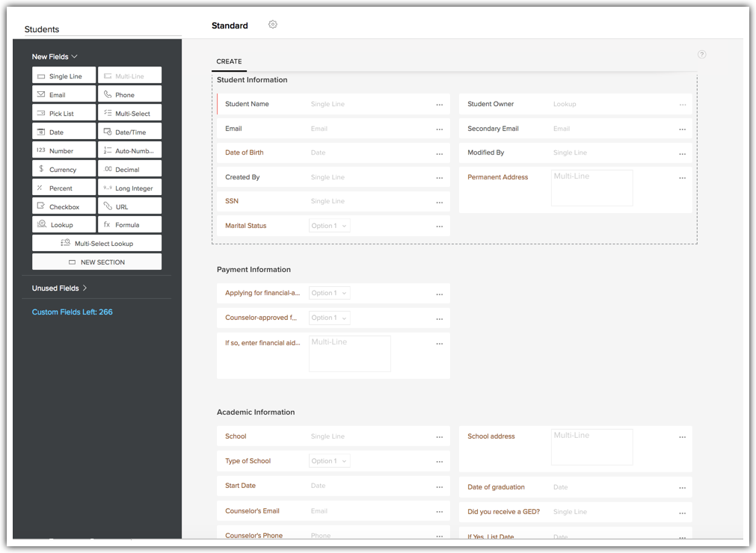
Task: Open the Marital Status option dropdown
Action: pos(329,226)
